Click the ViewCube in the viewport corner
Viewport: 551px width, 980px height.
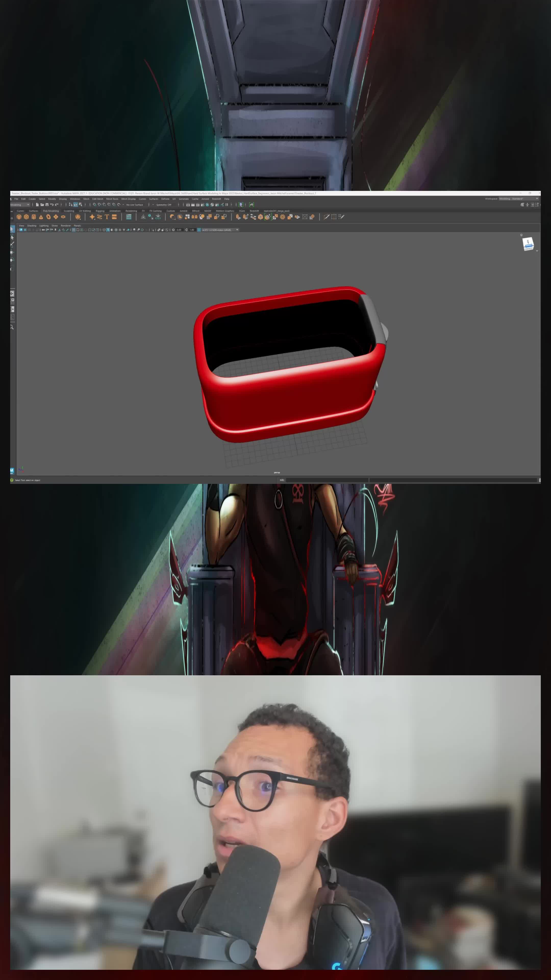tap(528, 244)
